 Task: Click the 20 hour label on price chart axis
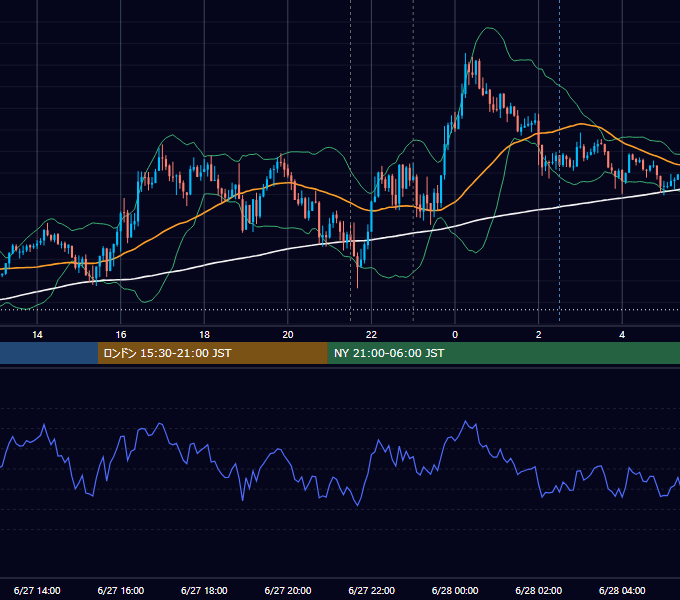[288, 335]
